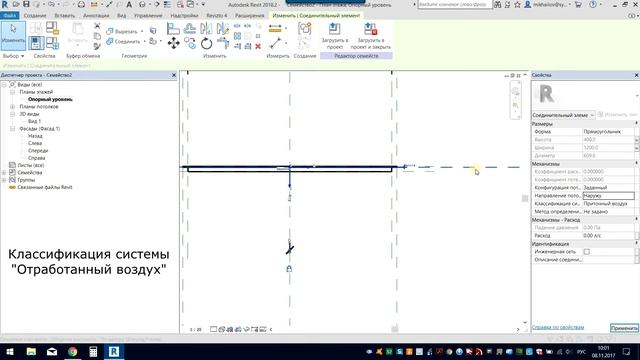Switch to the Надстройки ribbon tab

click(184, 16)
